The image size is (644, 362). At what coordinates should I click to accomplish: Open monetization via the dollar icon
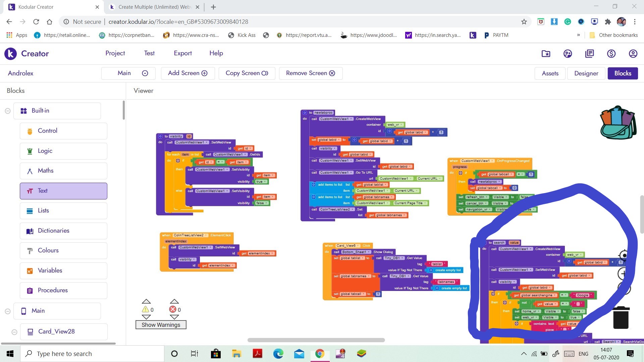611,54
